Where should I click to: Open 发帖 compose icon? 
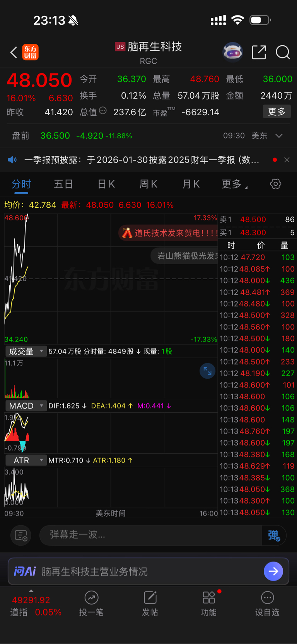[x=150, y=598]
